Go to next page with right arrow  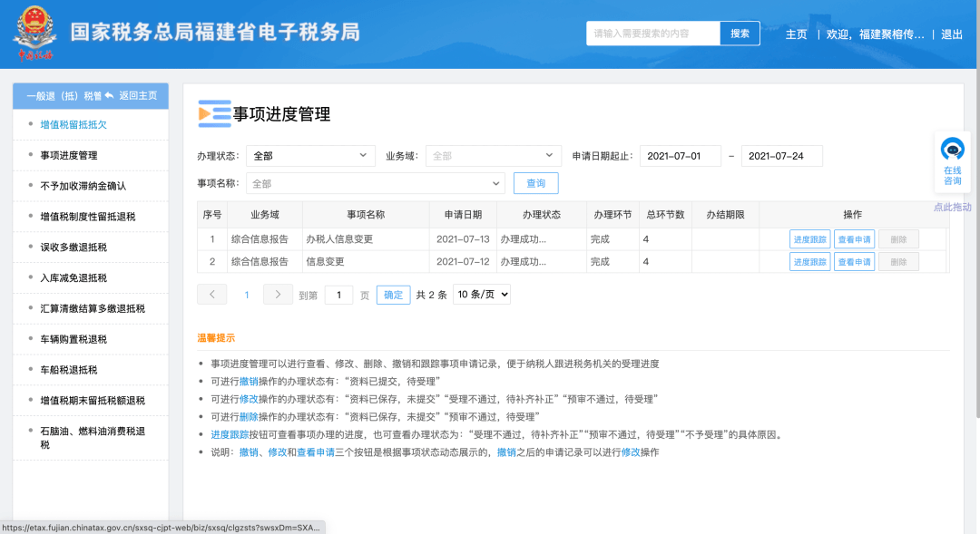pyautogui.click(x=278, y=294)
